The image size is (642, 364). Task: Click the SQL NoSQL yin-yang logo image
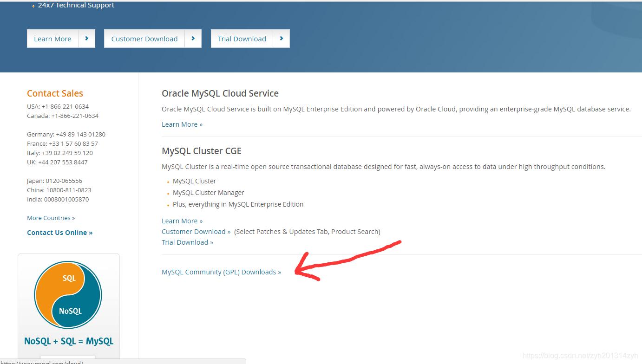tap(68, 295)
